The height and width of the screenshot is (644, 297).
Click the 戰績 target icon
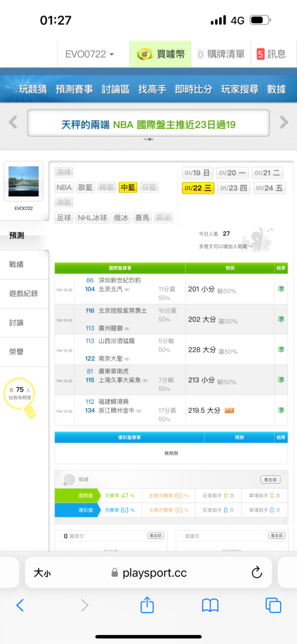pyautogui.click(x=68, y=479)
